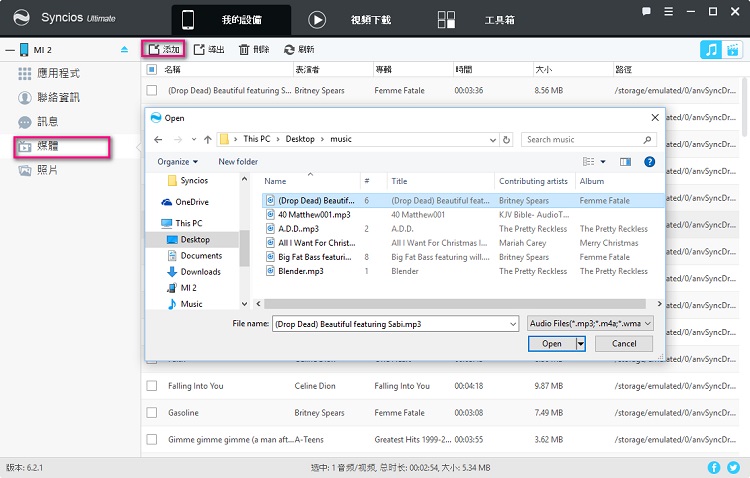The width and height of the screenshot is (750, 478).
Task: Expand the address bar history dropdown
Action: coord(493,140)
